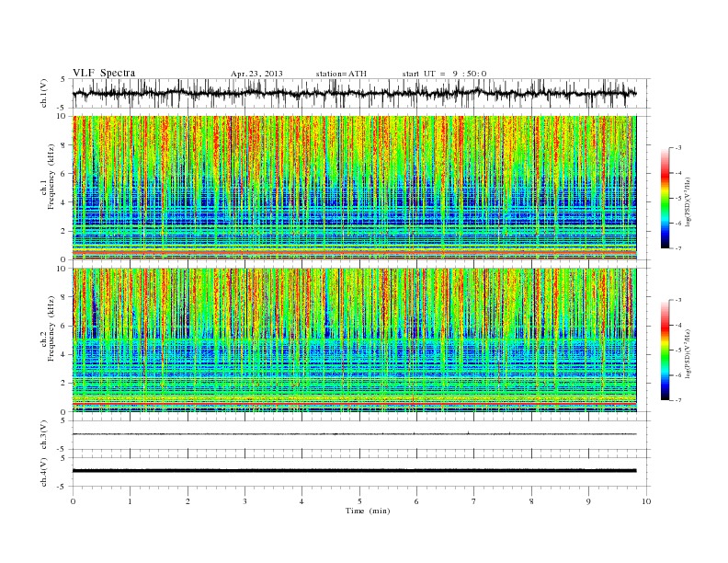Click the 'VLF Spectra' title text
728x563 pixels.
click(x=104, y=73)
